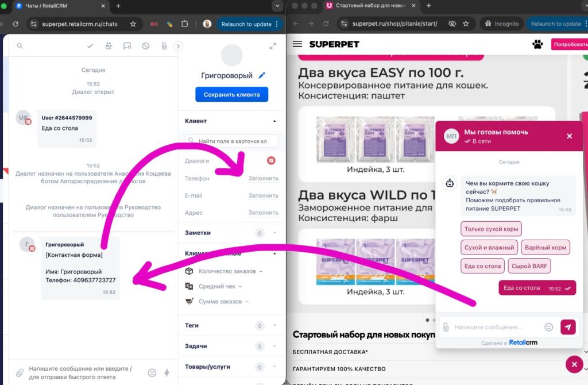This screenshot has width=588, height=385.
Task: Close the Стартовый набор tab
Action: click(x=413, y=6)
